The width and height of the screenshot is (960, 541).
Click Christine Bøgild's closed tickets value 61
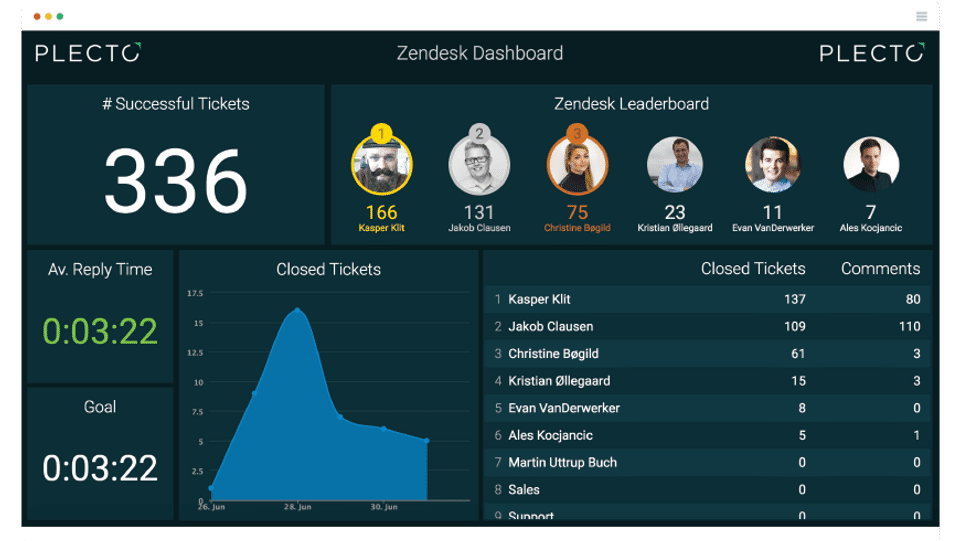click(798, 354)
